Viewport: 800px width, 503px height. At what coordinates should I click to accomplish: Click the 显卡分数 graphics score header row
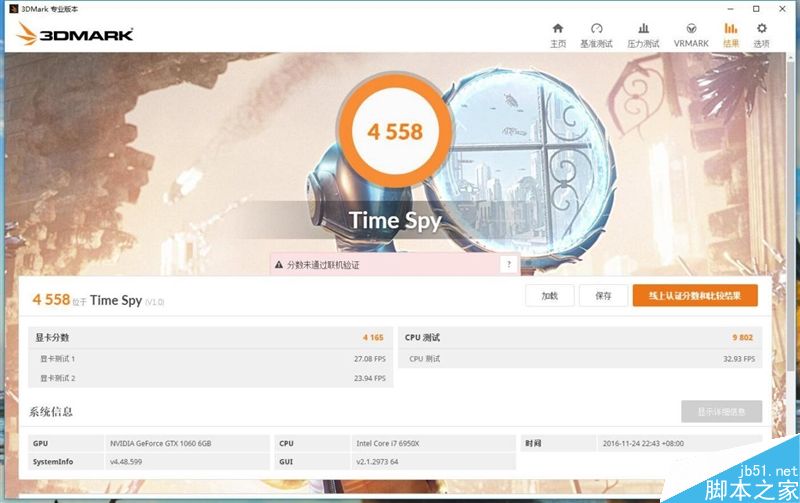211,337
